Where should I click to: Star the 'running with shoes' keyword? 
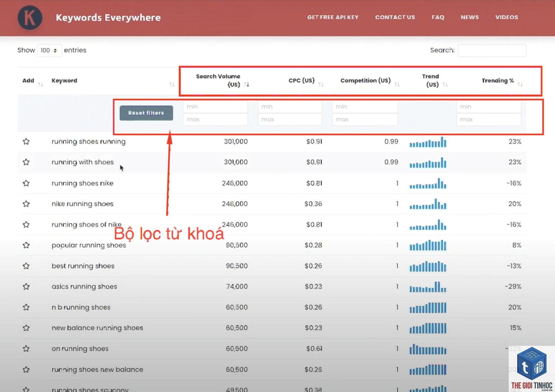26,162
